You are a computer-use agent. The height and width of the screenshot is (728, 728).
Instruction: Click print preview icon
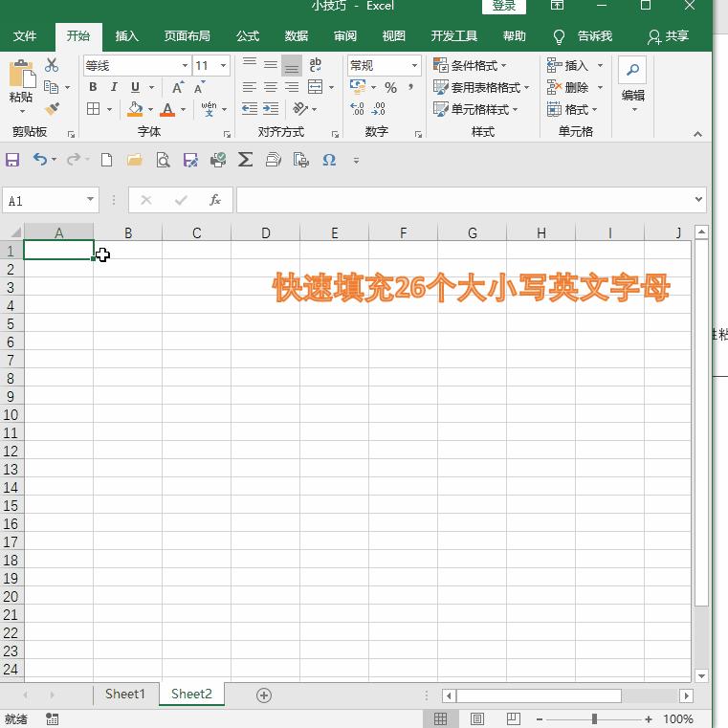[163, 160]
